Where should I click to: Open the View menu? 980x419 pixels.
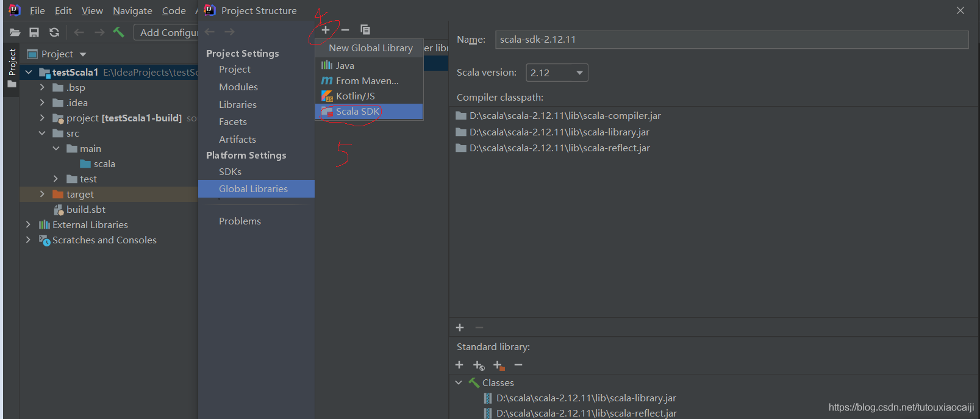point(92,11)
